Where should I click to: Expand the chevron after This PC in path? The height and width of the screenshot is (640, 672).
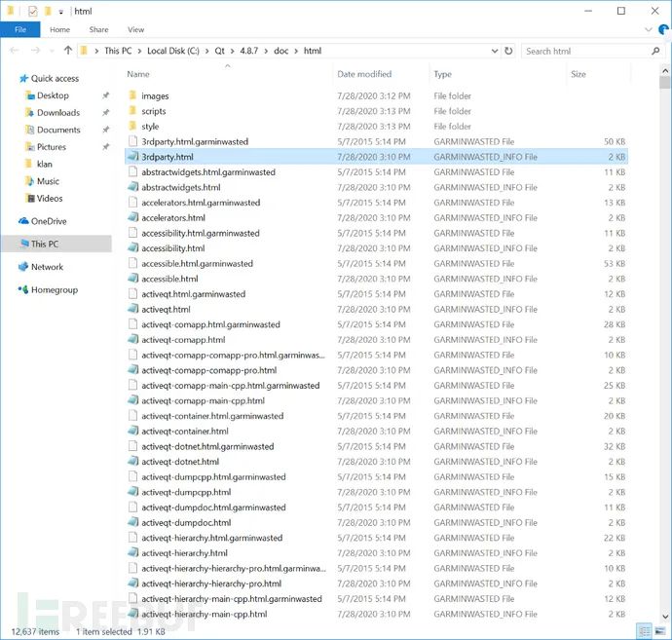[139, 51]
